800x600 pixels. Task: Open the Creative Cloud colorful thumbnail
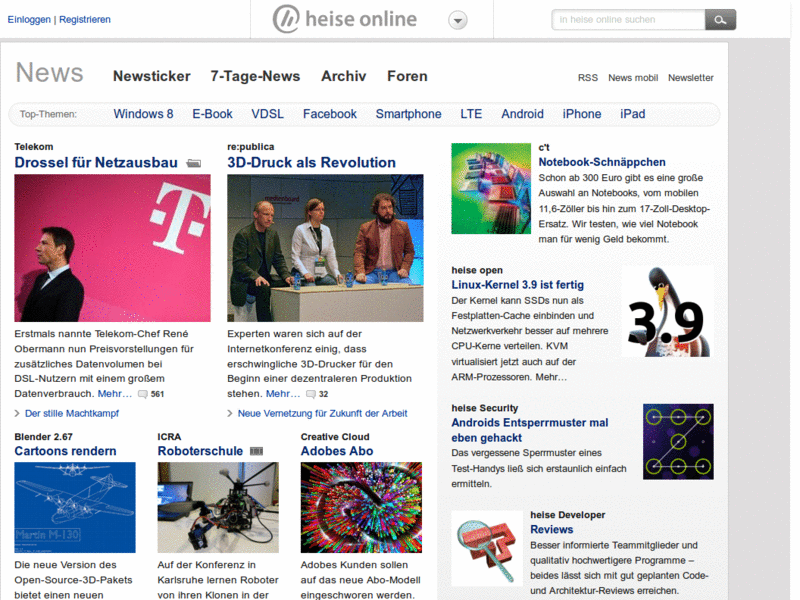point(361,508)
